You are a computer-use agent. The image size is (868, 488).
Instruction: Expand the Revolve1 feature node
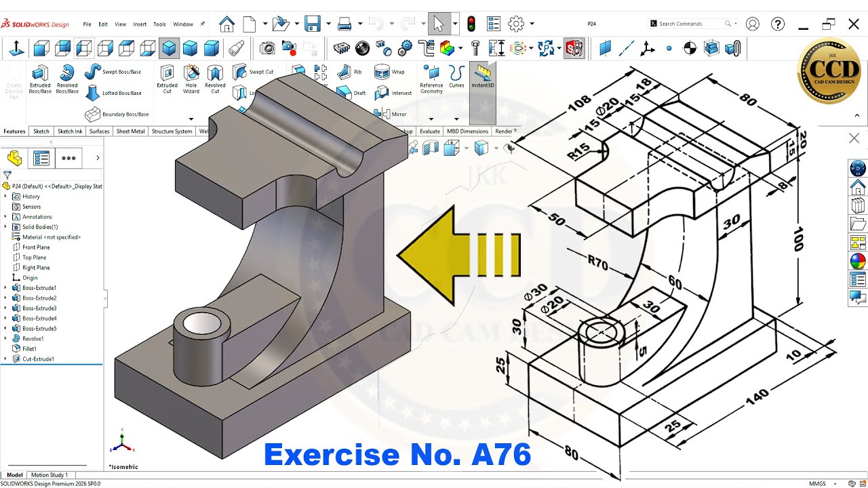(5, 339)
